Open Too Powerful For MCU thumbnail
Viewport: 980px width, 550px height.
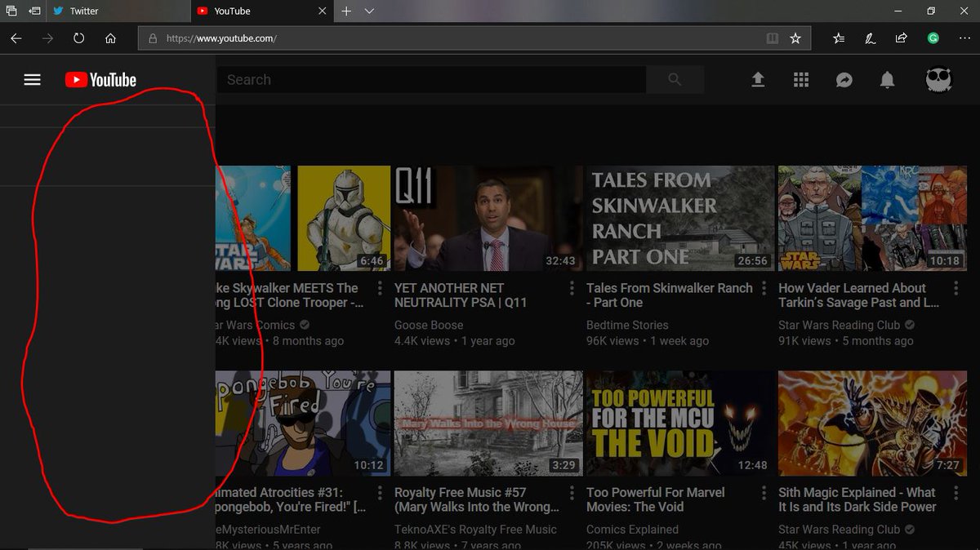tap(679, 424)
